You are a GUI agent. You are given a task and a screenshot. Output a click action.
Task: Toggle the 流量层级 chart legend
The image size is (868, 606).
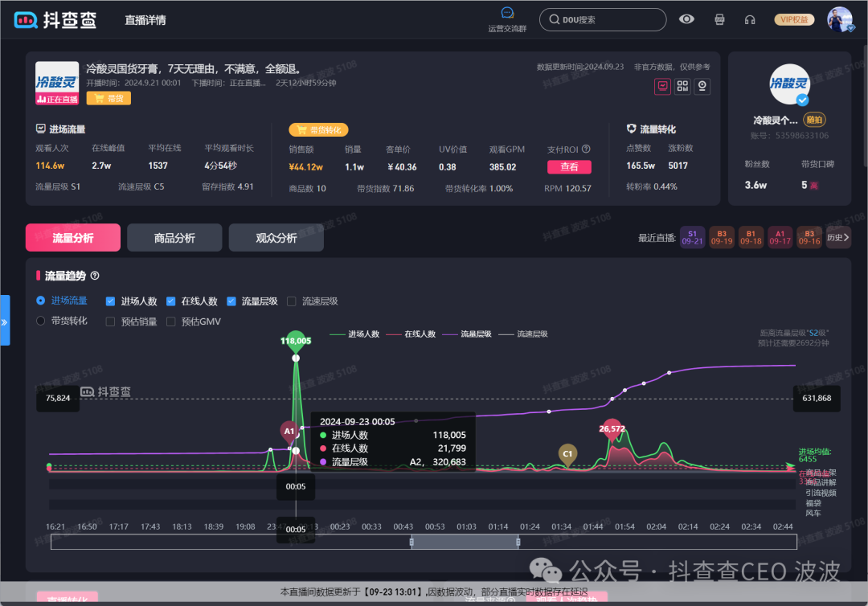tap(467, 334)
